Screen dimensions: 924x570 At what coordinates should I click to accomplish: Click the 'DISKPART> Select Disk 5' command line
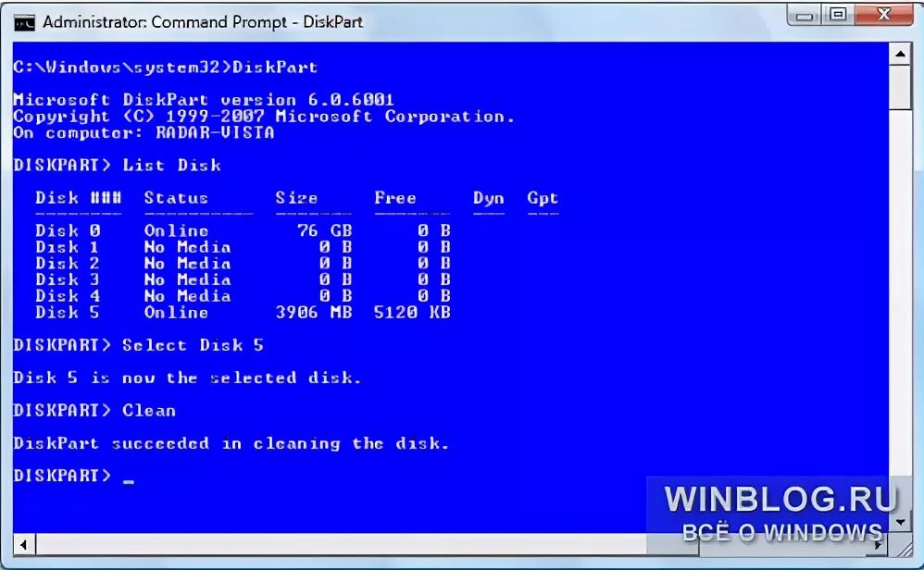click(139, 345)
